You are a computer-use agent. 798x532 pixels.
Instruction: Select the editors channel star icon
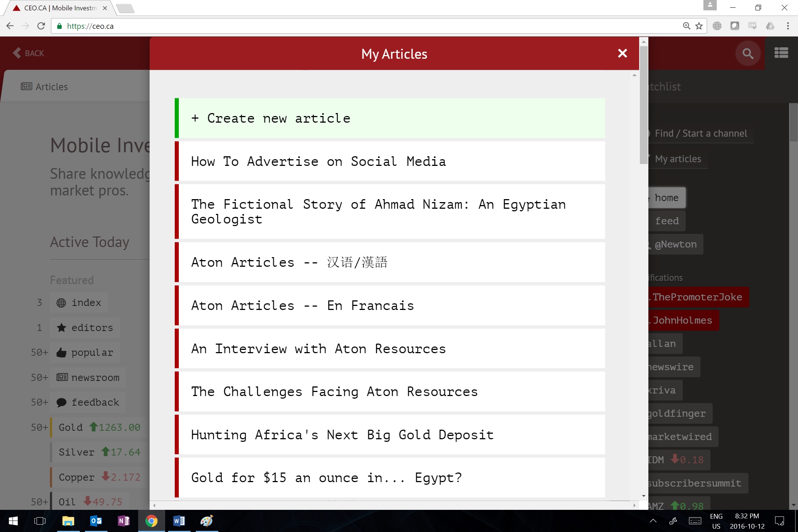click(x=61, y=328)
